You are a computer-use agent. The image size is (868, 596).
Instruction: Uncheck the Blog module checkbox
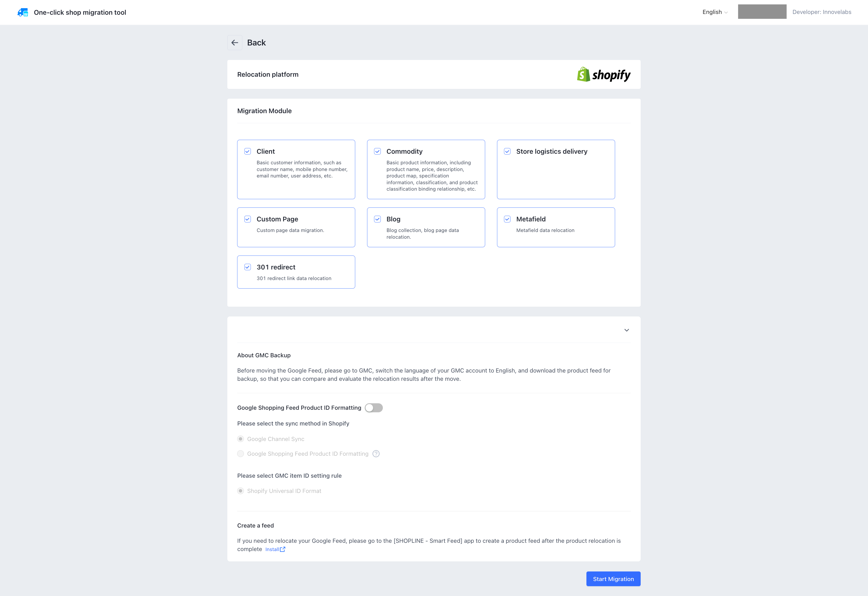(x=377, y=219)
